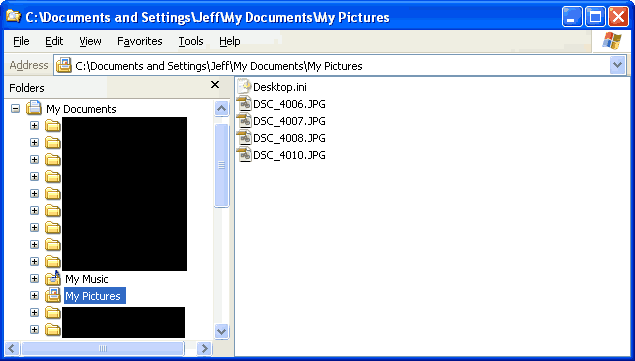This screenshot has height=361, width=635.
Task: Click the My Documents folder icon
Action: [x=34, y=108]
